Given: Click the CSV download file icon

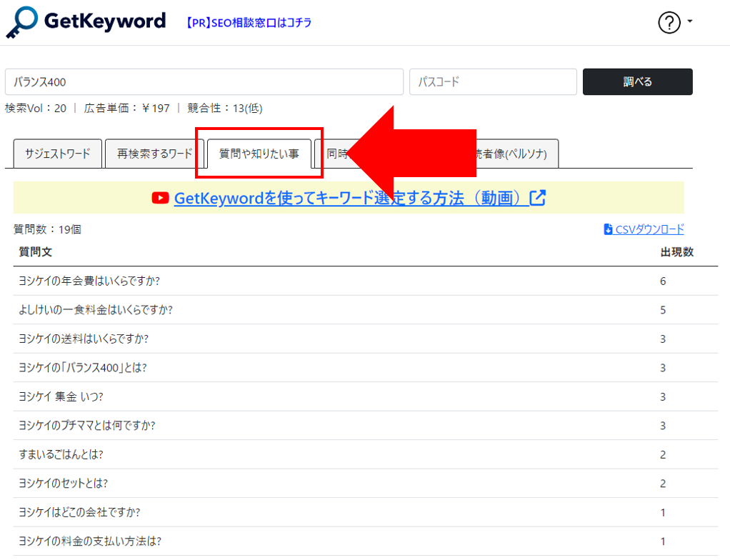Looking at the screenshot, I should tap(608, 229).
